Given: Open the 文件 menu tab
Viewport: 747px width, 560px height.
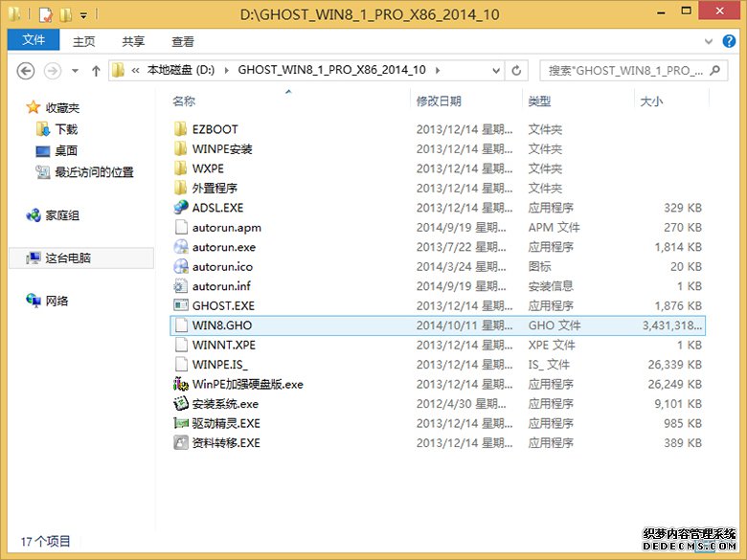Looking at the screenshot, I should tap(34, 40).
